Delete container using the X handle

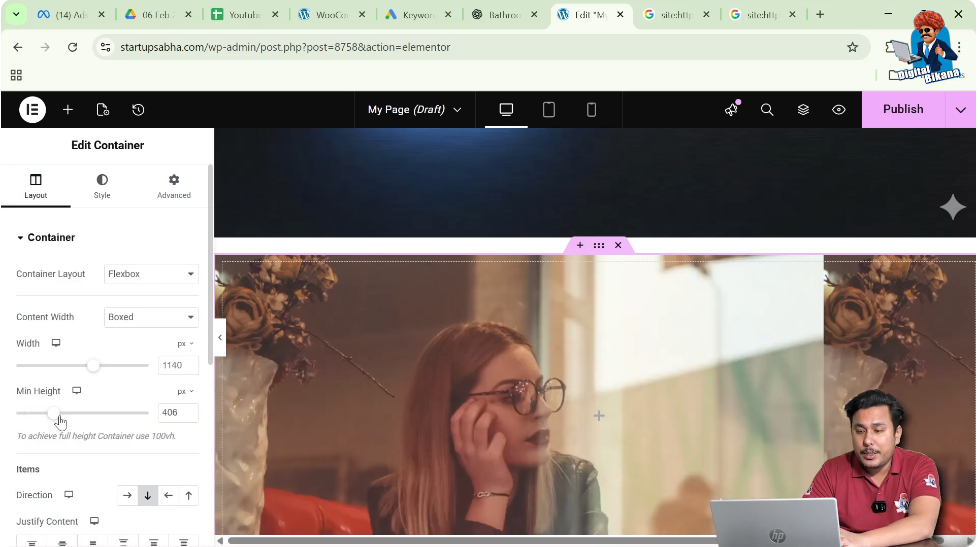[x=618, y=245]
